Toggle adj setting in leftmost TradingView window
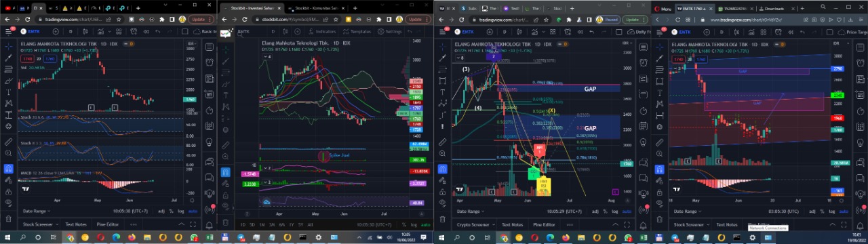 [161, 211]
